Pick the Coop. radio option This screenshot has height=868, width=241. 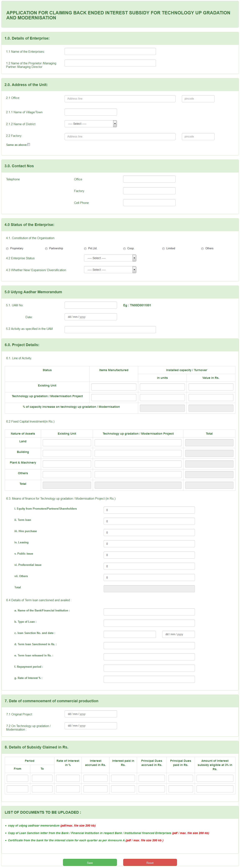[x=124, y=249]
